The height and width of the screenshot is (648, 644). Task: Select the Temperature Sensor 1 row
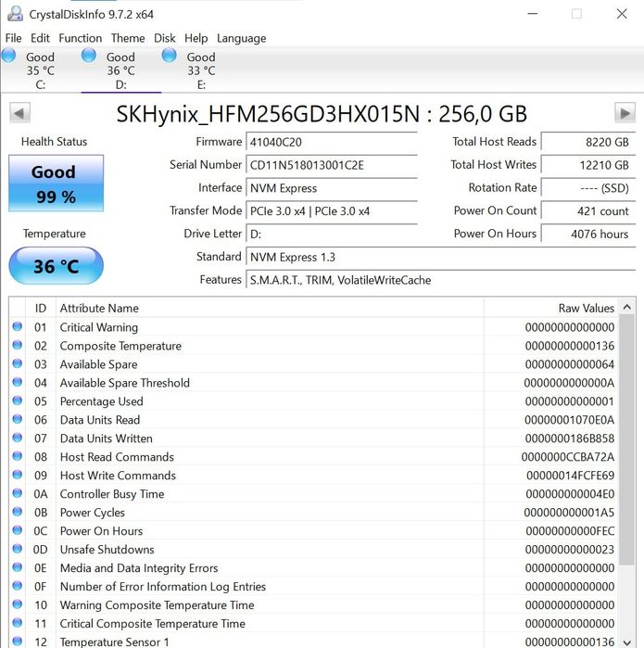313,641
